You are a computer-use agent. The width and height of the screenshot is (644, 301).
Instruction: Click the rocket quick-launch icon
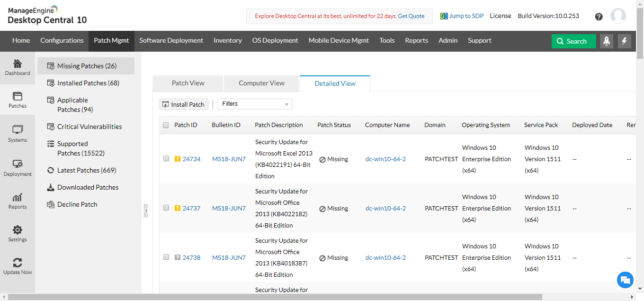[x=607, y=41]
